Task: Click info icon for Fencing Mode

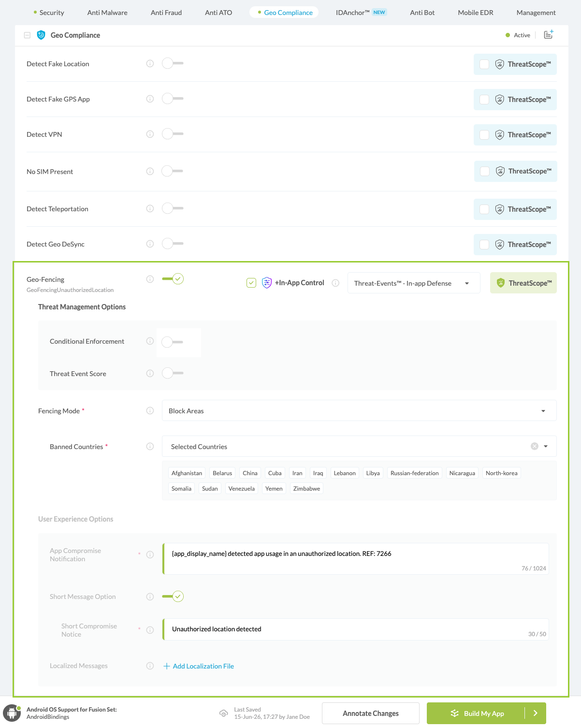Action: click(x=150, y=411)
